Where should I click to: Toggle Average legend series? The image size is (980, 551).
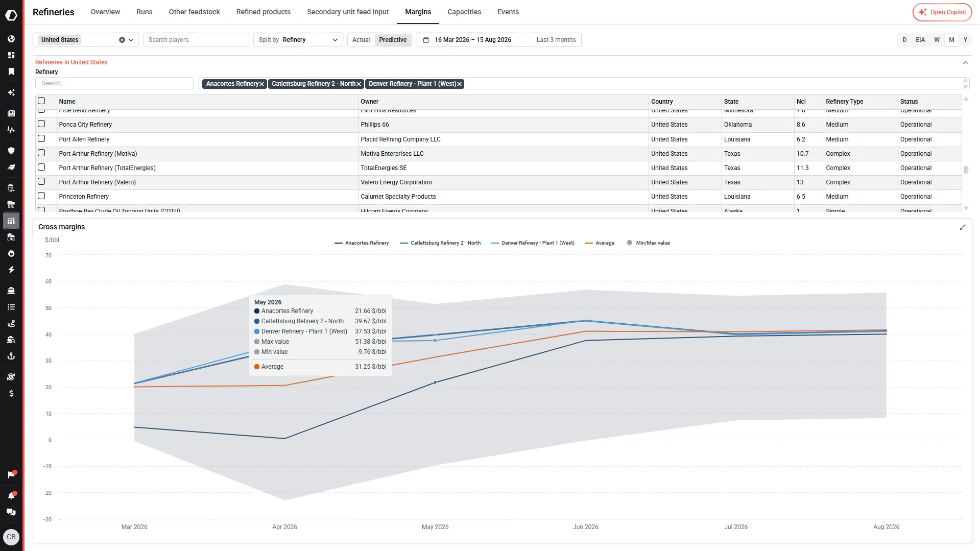(x=600, y=243)
